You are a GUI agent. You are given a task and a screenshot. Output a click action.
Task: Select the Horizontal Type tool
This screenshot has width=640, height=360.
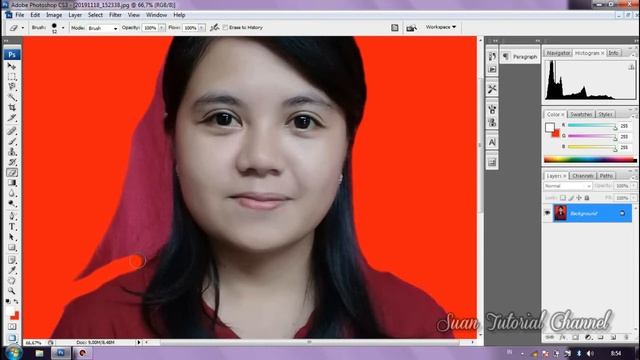pos(12,227)
